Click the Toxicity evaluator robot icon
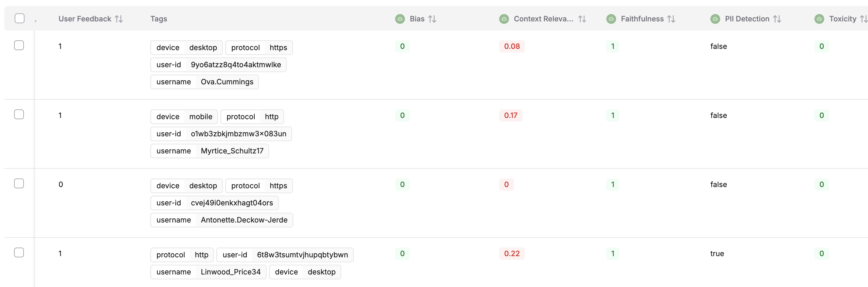Screen dimensions: 868x287 coord(819,19)
